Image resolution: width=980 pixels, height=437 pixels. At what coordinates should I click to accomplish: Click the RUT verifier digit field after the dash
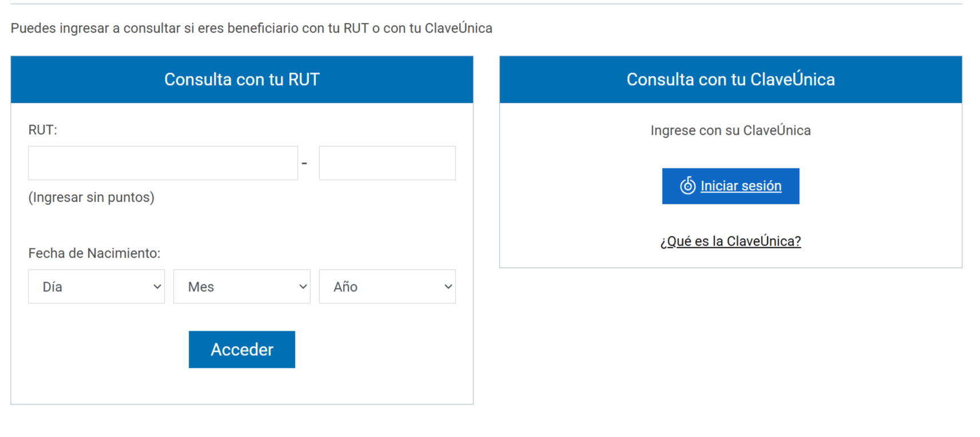point(387,163)
